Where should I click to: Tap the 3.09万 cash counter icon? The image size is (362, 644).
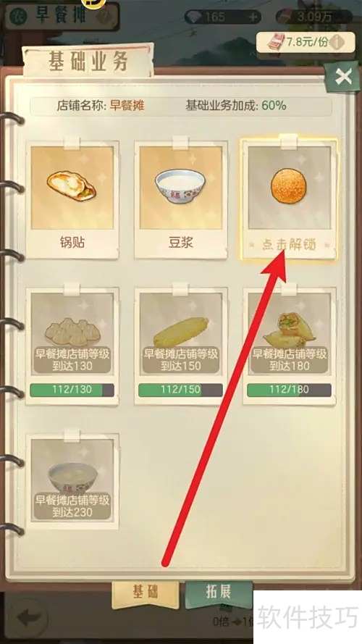286,17
